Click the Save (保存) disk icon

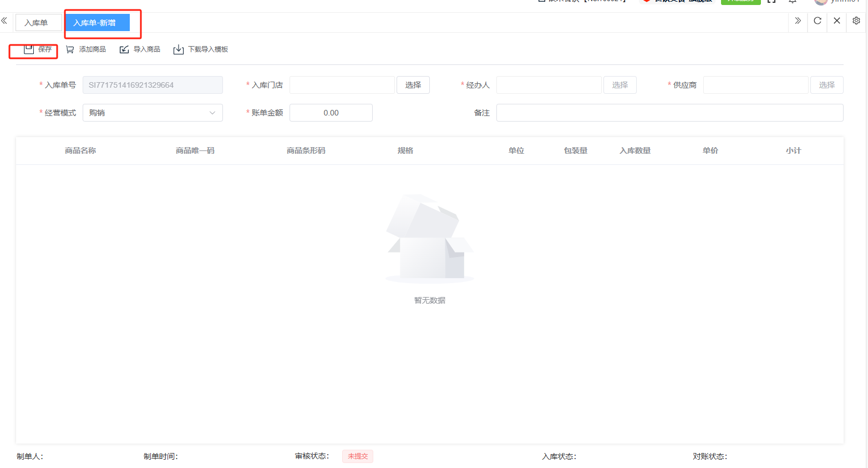29,49
